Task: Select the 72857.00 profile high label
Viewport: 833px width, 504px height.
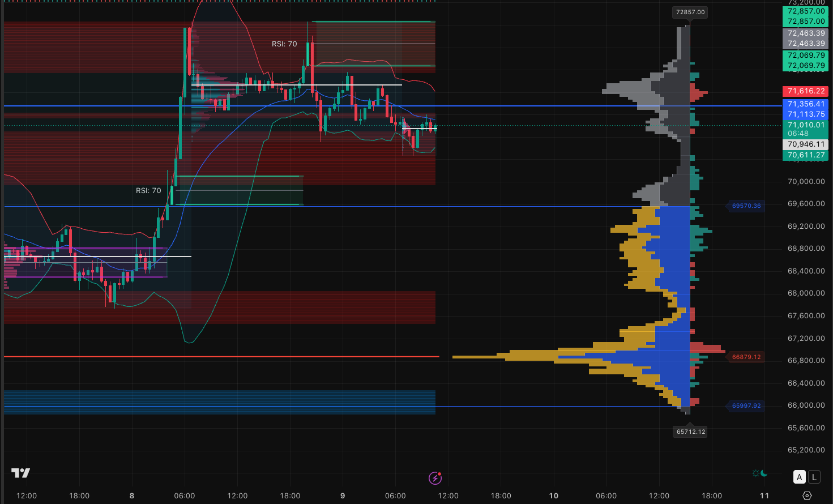Action: tap(690, 12)
